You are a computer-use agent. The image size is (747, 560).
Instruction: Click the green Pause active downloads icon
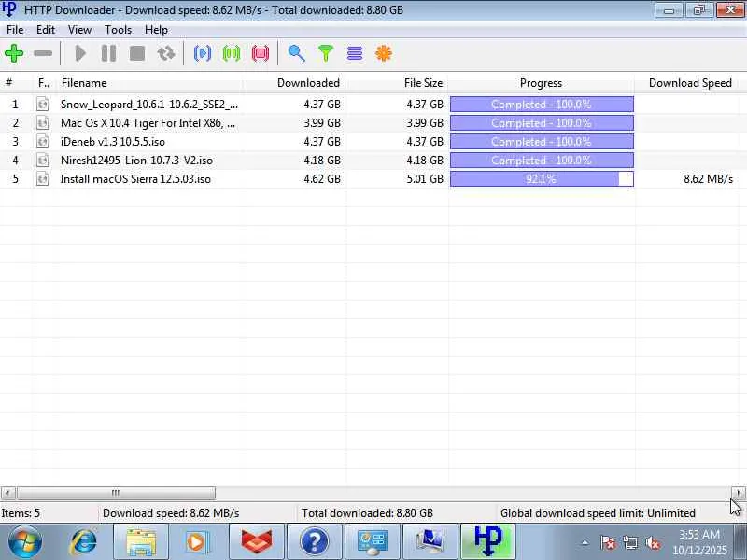[232, 53]
